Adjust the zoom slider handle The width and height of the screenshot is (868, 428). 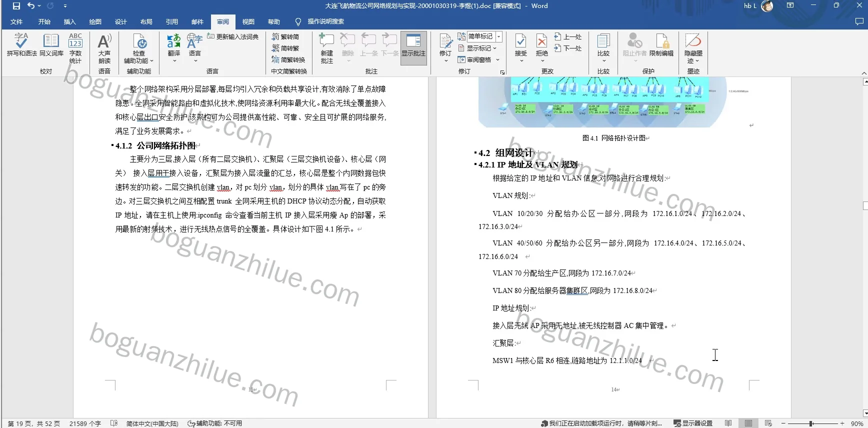[x=811, y=423]
